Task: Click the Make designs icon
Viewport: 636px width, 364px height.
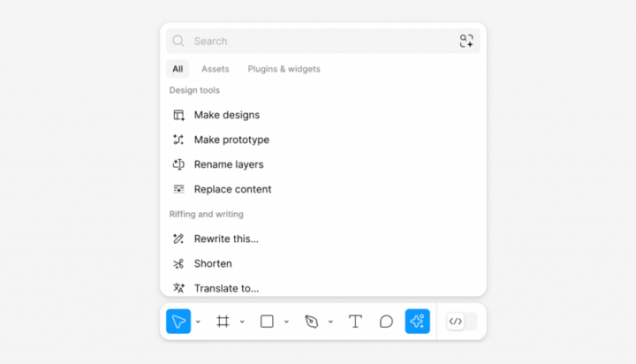Action: 178,115
